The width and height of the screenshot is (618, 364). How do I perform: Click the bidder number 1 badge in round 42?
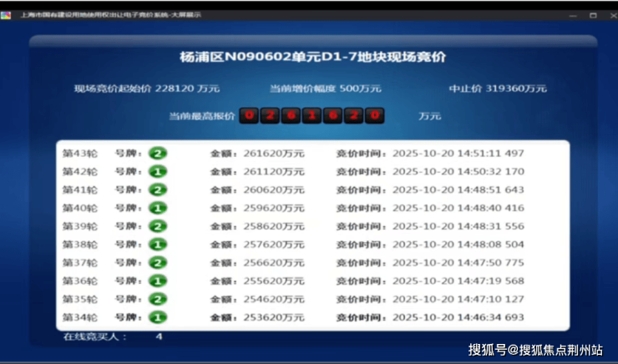158,171
